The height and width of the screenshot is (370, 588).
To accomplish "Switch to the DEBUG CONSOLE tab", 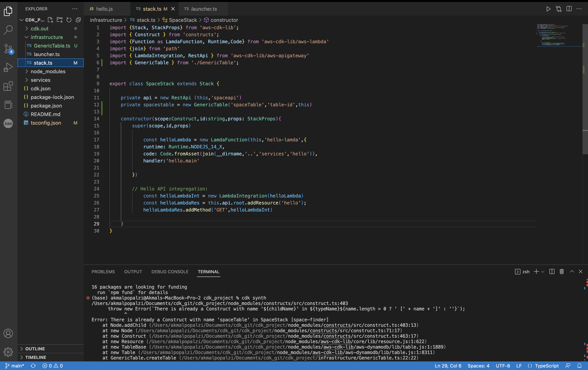I will [170, 272].
